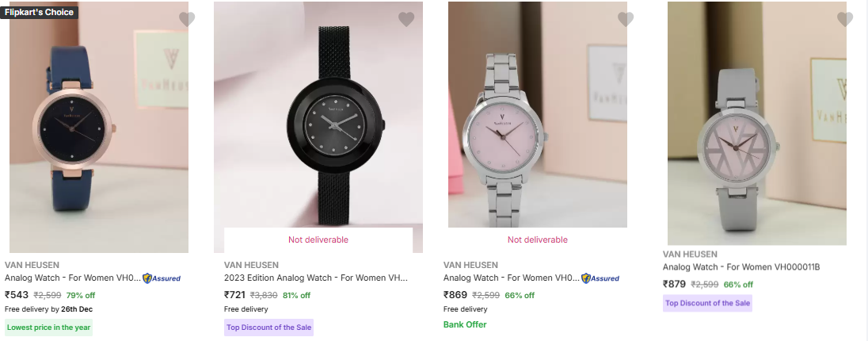Tap heart icon on silver pink-dial watch
The image size is (868, 341).
coord(626,19)
